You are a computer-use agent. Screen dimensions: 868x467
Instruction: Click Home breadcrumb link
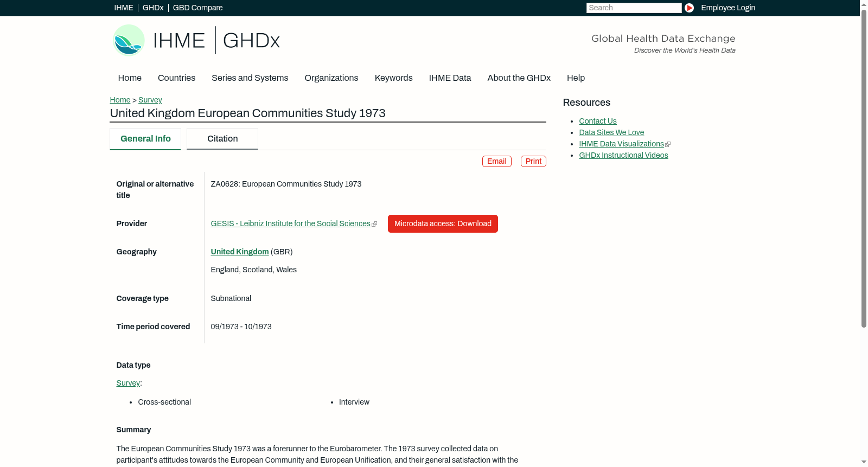coord(120,100)
